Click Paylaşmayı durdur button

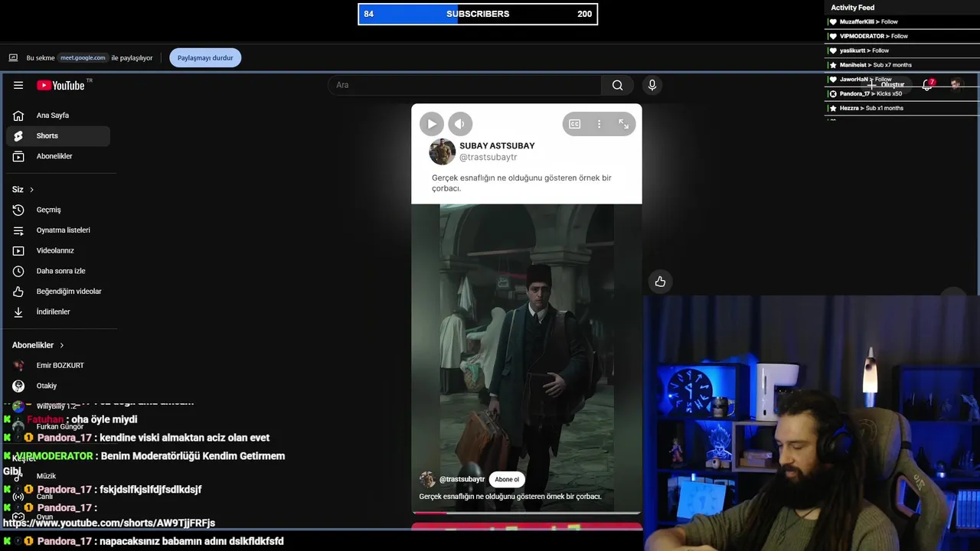tap(205, 57)
